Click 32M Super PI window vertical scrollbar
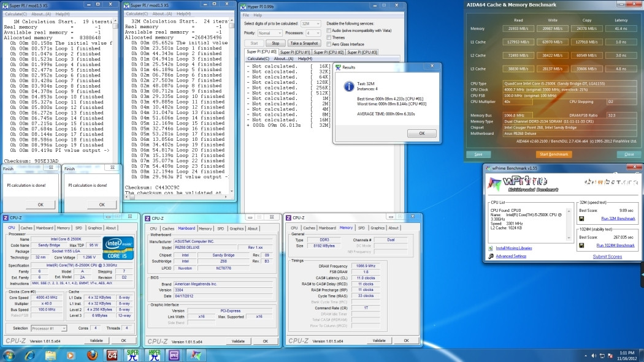The image size is (644, 362). [232, 105]
